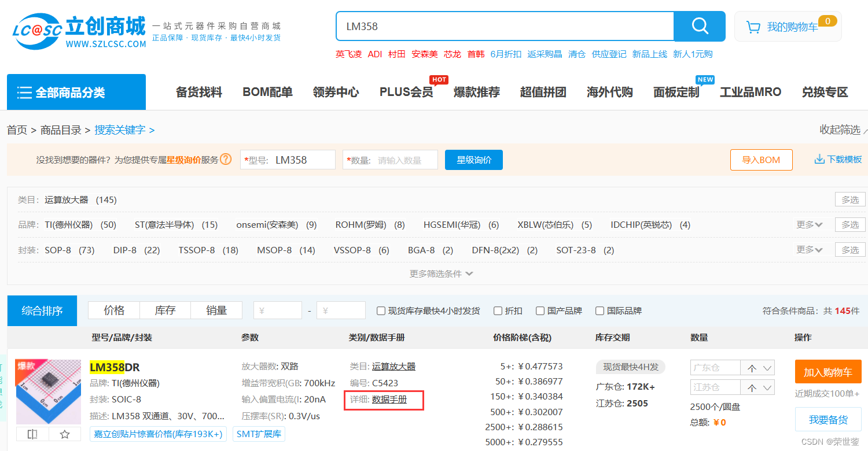Click the maximum price ¥ field

tap(341, 310)
